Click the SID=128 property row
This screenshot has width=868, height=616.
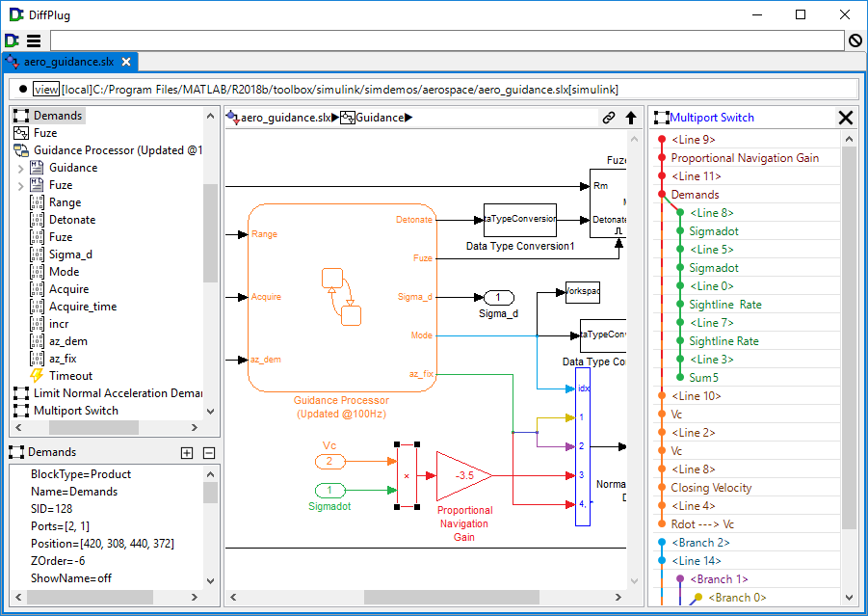[51, 509]
